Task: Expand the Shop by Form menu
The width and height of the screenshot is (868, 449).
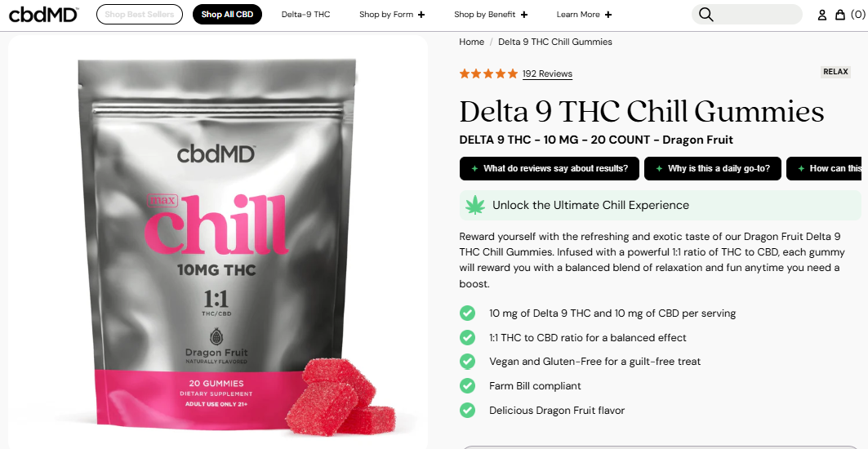Action: coord(392,15)
